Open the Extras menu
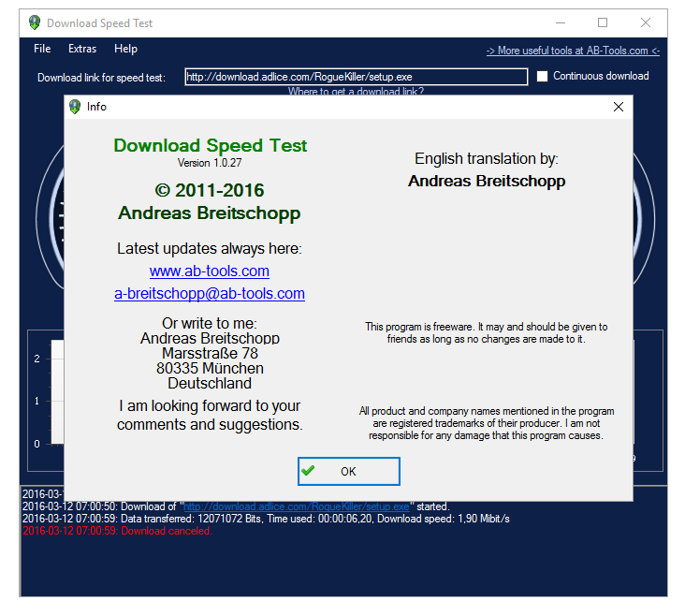685x616 pixels. pyautogui.click(x=82, y=49)
